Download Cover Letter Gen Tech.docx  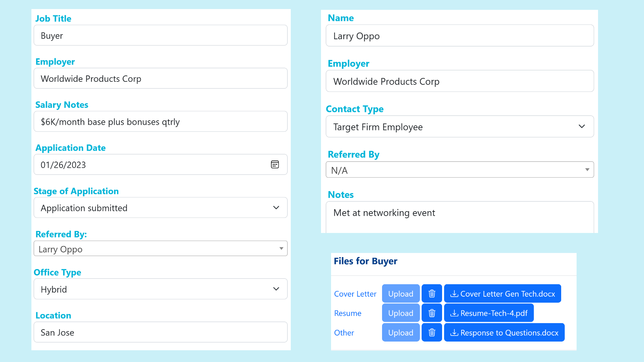pyautogui.click(x=502, y=293)
